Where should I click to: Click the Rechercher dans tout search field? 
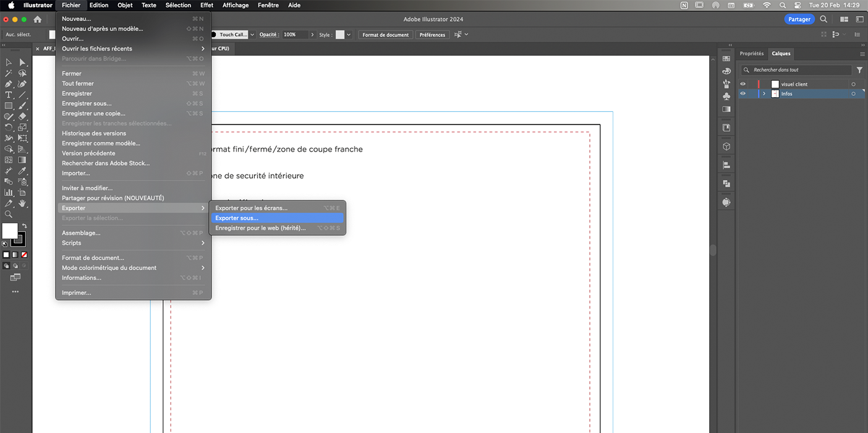pos(798,70)
